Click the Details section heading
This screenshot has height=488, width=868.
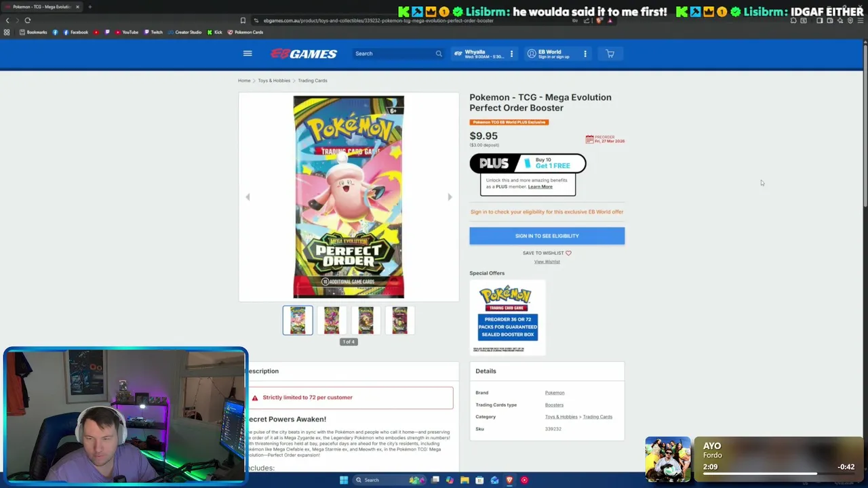[x=486, y=371]
